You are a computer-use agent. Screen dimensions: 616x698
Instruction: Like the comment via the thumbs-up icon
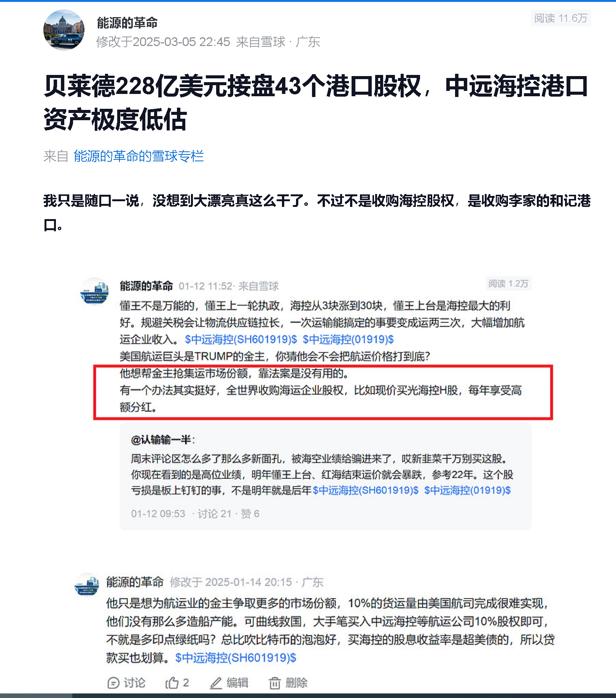pyautogui.click(x=172, y=683)
